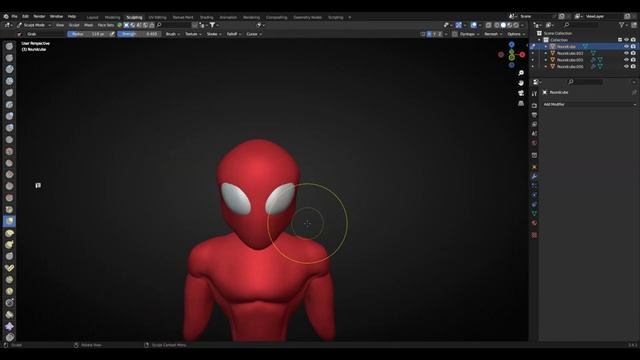This screenshot has height=360, width=640.
Task: Switch to the Layout workspace tab
Action: coord(92,18)
